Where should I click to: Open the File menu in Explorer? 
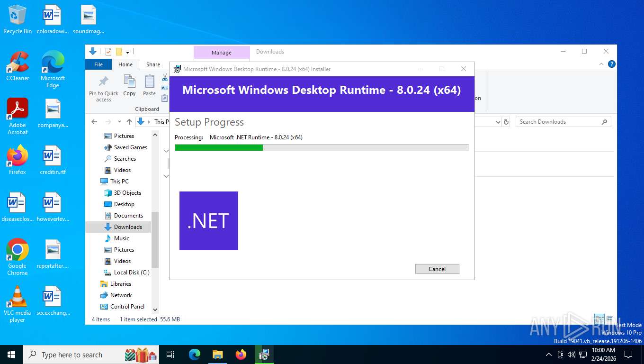coord(98,64)
